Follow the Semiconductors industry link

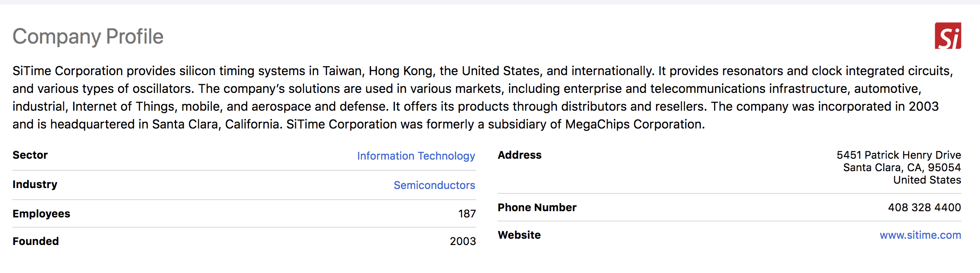click(x=434, y=185)
